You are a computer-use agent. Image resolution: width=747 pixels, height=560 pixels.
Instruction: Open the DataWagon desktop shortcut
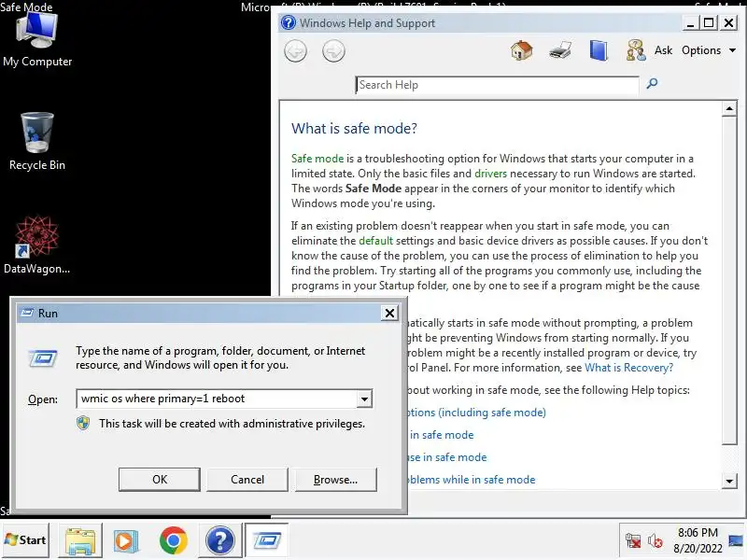click(x=37, y=245)
